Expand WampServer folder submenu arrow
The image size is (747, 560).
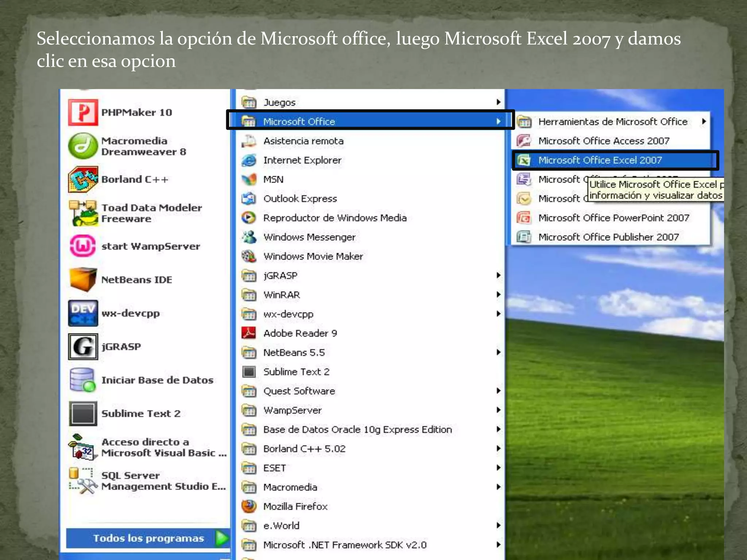[x=498, y=410]
